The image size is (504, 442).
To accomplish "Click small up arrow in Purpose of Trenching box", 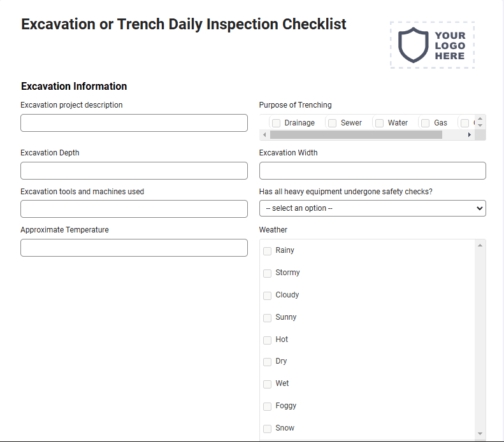I will (x=480, y=119).
